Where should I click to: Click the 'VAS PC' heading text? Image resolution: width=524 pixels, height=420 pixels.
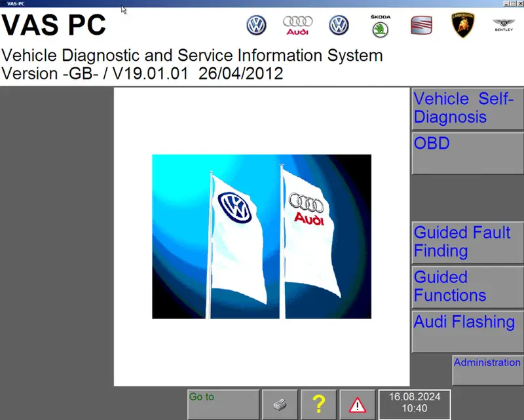tap(54, 25)
